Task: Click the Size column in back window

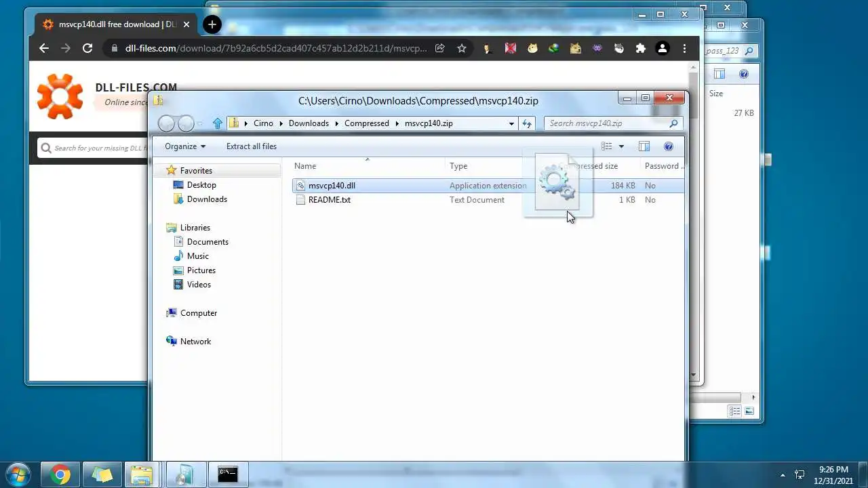Action: click(716, 94)
